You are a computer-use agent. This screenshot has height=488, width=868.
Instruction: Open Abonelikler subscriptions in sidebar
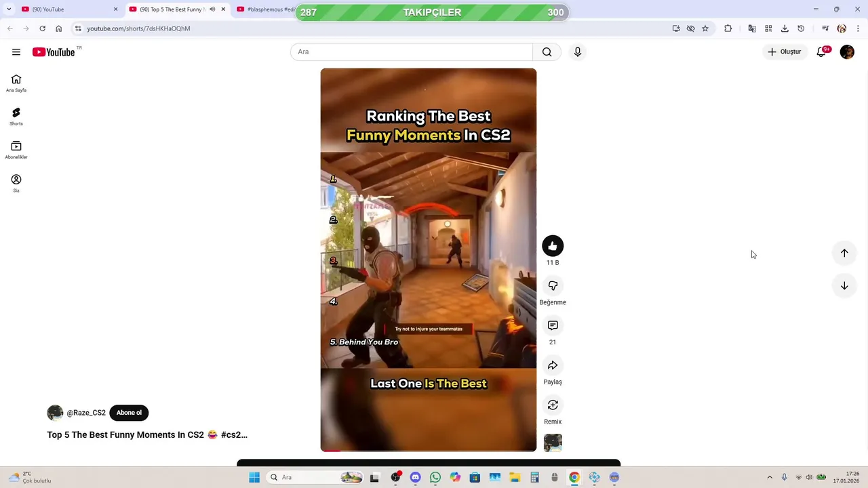(x=16, y=150)
